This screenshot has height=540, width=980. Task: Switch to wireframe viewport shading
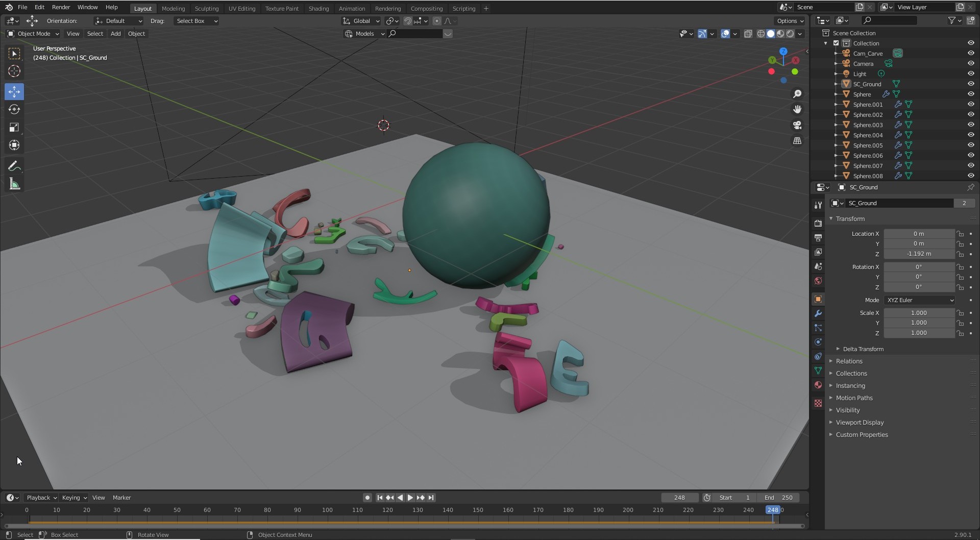tap(761, 34)
